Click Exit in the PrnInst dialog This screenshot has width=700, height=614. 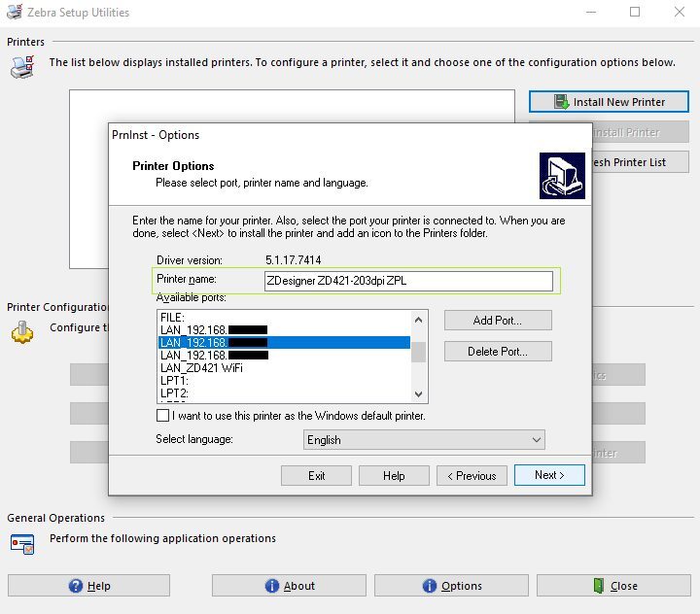pyautogui.click(x=317, y=476)
